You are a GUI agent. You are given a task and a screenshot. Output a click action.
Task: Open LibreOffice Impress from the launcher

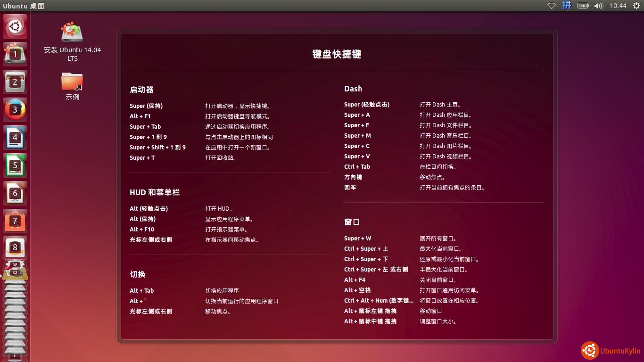15,193
